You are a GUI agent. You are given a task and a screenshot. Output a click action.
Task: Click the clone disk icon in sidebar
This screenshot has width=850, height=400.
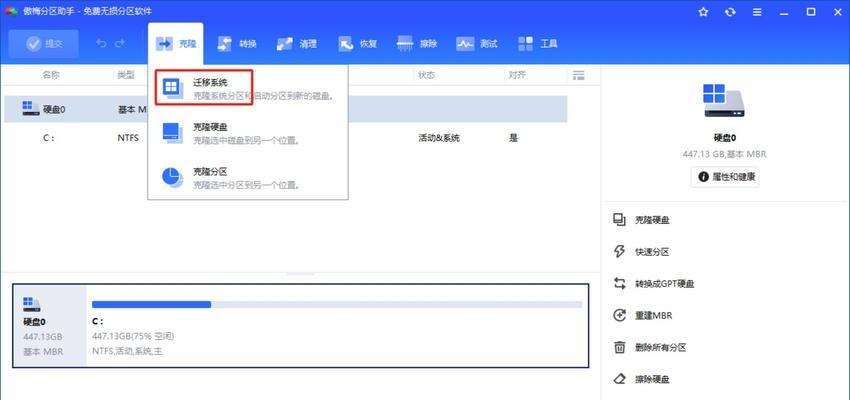pos(619,220)
